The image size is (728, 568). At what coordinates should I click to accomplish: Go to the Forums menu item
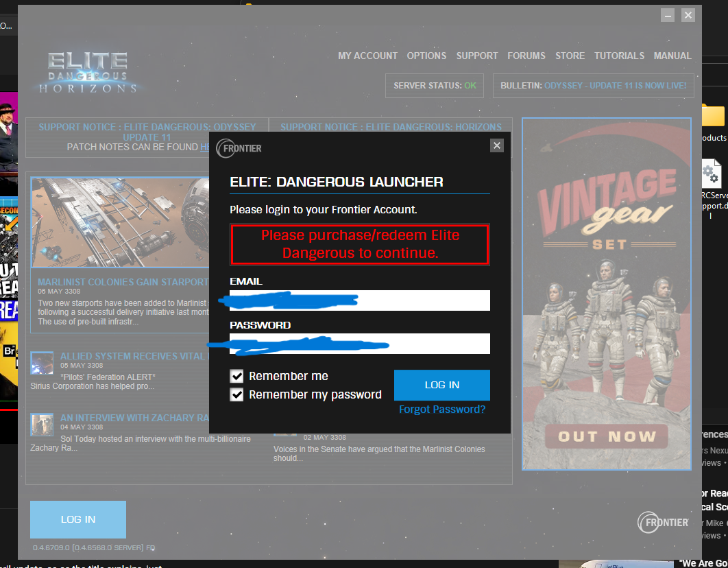click(x=526, y=56)
